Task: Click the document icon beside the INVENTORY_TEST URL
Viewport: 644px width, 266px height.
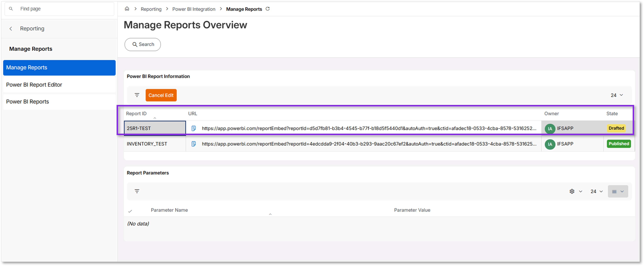Action: coord(194,144)
